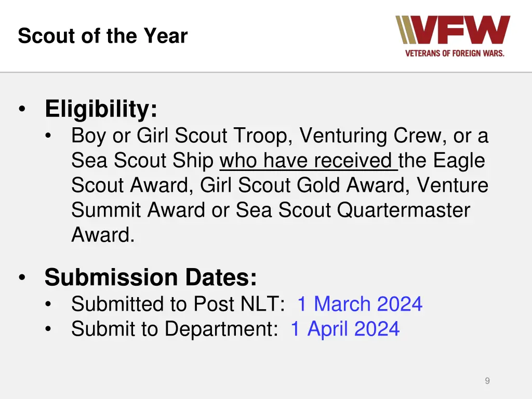The width and height of the screenshot is (532, 399).
Task: Click the words 'Eagle Scout Award'
Action: tap(460, 161)
